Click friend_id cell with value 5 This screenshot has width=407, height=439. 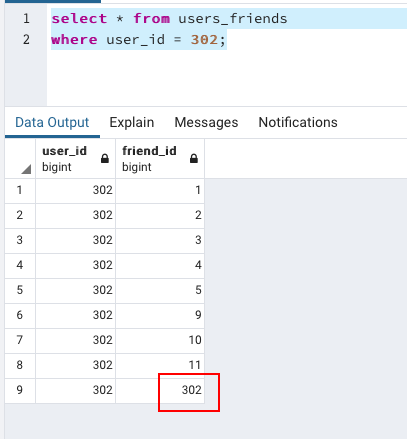point(160,290)
